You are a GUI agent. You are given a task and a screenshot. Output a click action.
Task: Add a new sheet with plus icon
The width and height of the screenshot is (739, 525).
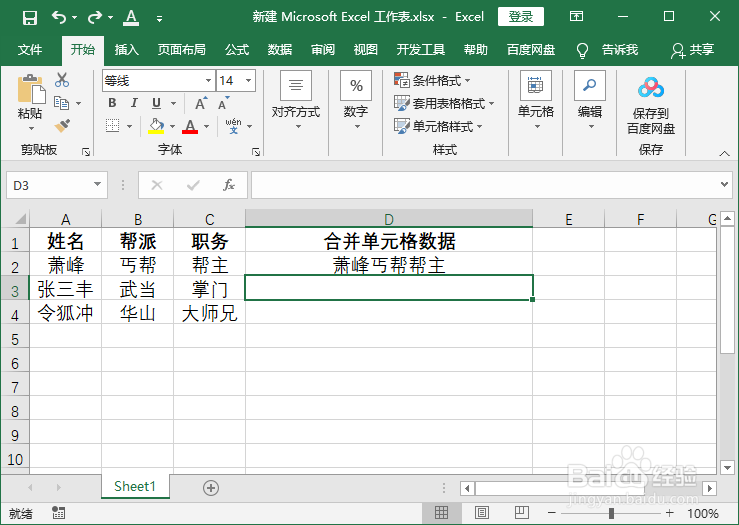[x=211, y=488]
